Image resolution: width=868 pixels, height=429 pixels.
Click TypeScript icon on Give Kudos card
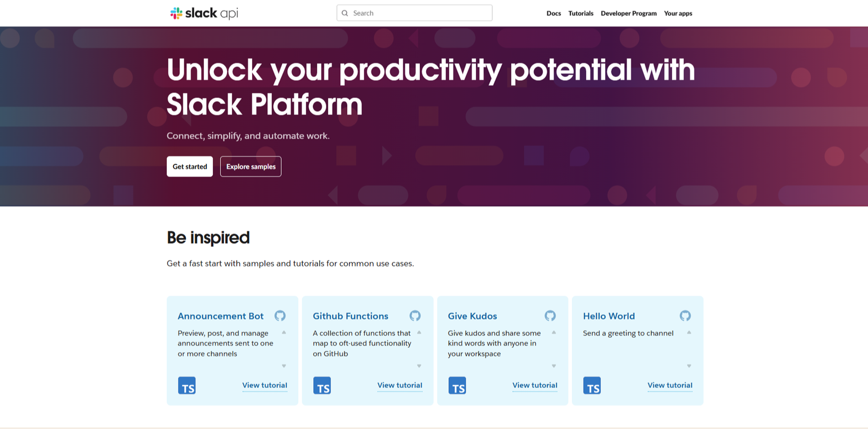(457, 386)
